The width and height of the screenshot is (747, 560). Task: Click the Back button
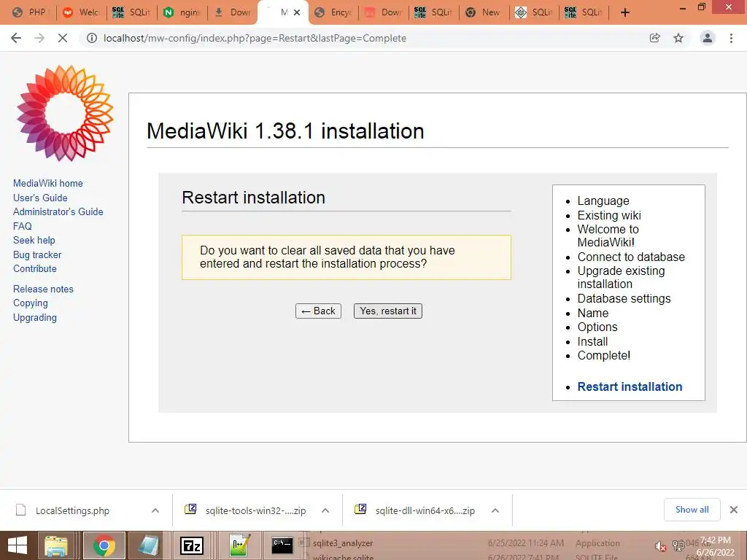point(318,311)
